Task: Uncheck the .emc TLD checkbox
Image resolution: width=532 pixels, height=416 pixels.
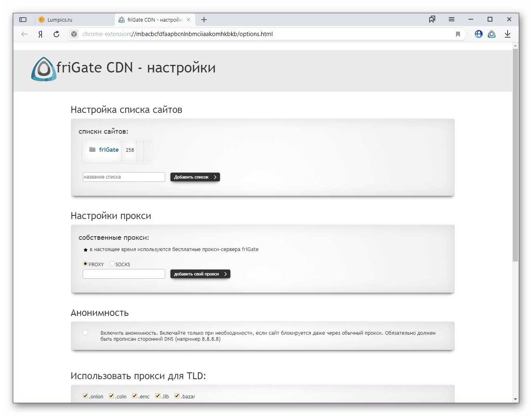Action: point(134,396)
